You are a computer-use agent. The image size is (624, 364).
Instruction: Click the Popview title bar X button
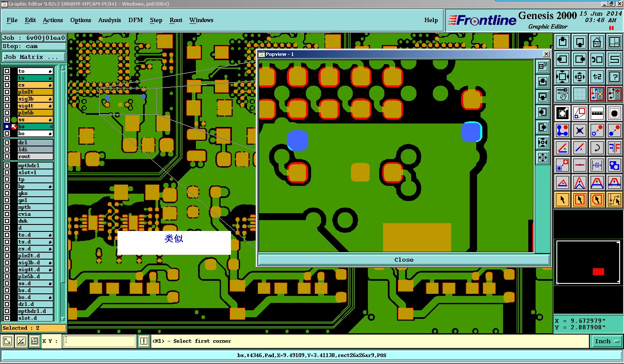pos(546,54)
